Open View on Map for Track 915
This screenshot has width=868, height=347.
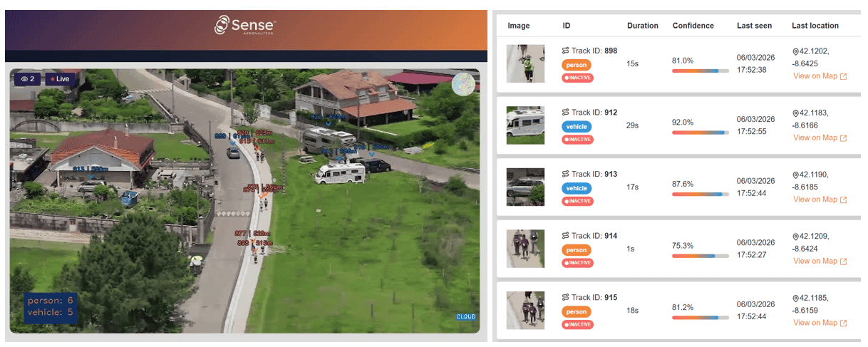click(820, 323)
